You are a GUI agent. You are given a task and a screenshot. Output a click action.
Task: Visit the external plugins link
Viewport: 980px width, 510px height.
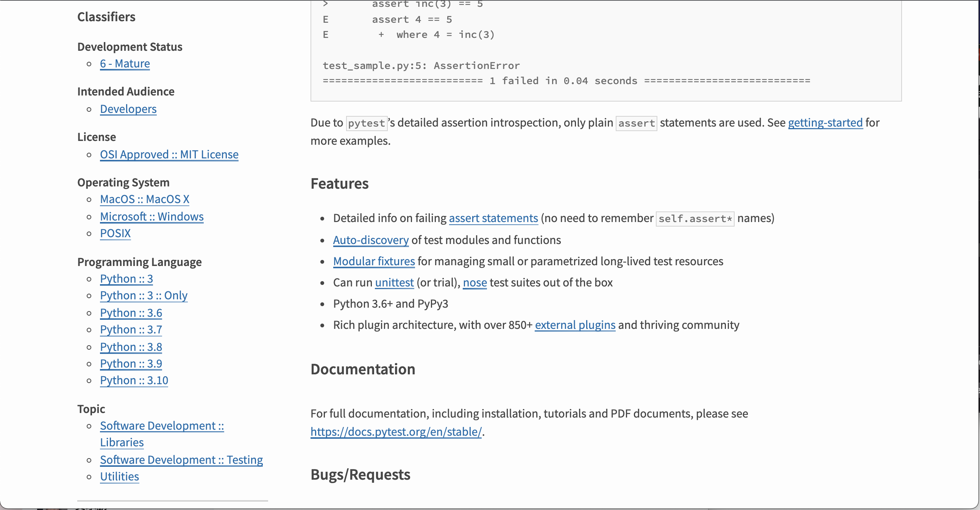pos(575,325)
